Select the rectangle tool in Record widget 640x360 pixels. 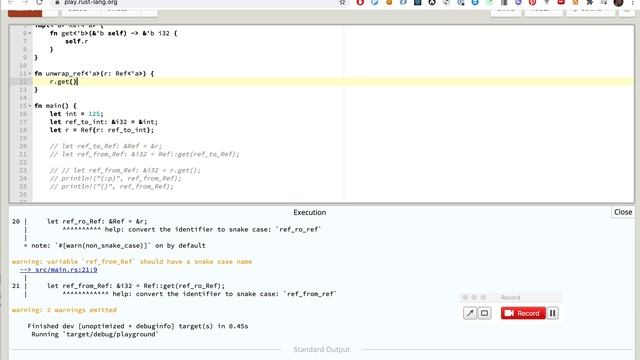click(484, 313)
